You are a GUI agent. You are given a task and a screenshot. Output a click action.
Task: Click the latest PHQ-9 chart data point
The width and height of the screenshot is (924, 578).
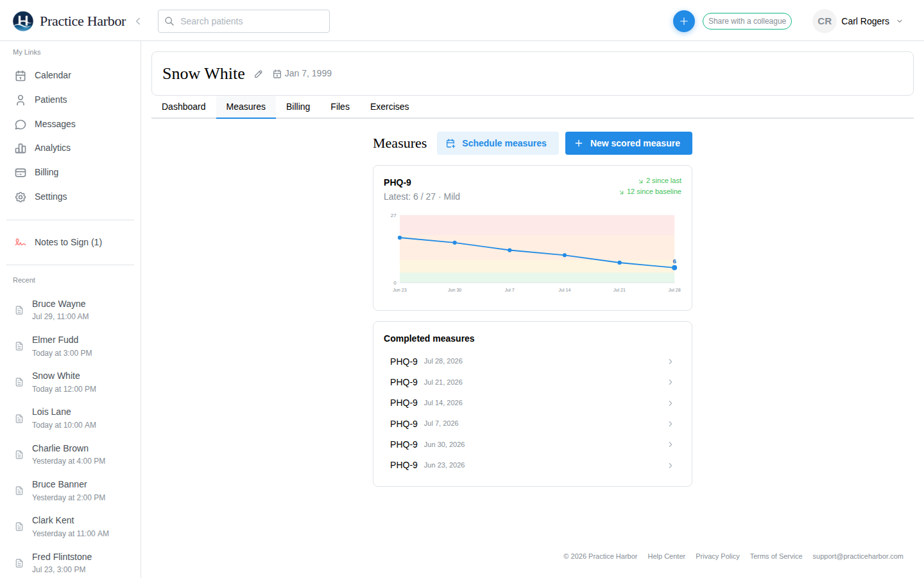point(674,267)
